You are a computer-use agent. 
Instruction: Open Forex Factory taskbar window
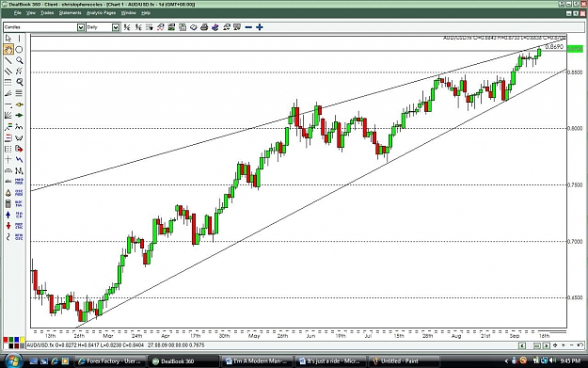coord(109,361)
